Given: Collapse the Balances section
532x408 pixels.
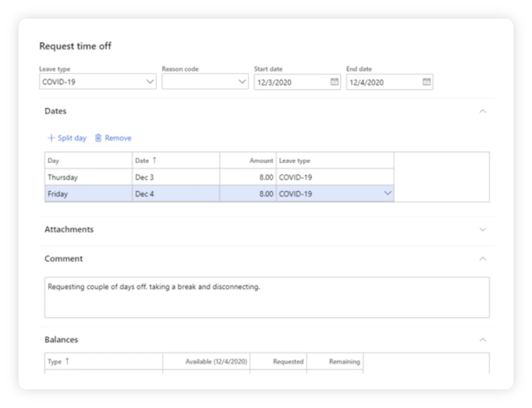Looking at the screenshot, I should (x=483, y=340).
